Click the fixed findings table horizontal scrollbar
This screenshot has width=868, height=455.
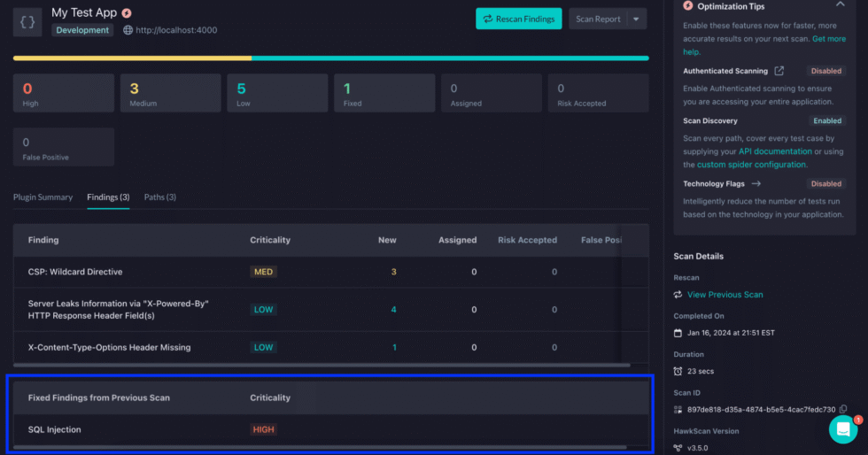pos(320,447)
